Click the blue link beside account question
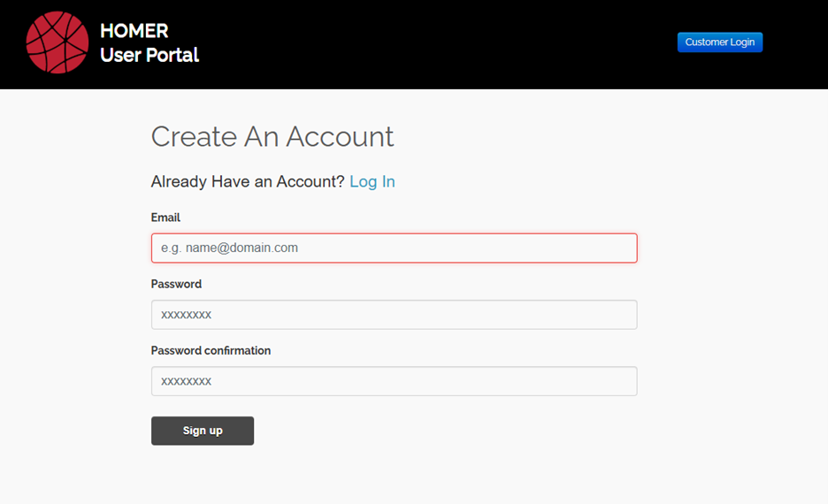 372,182
